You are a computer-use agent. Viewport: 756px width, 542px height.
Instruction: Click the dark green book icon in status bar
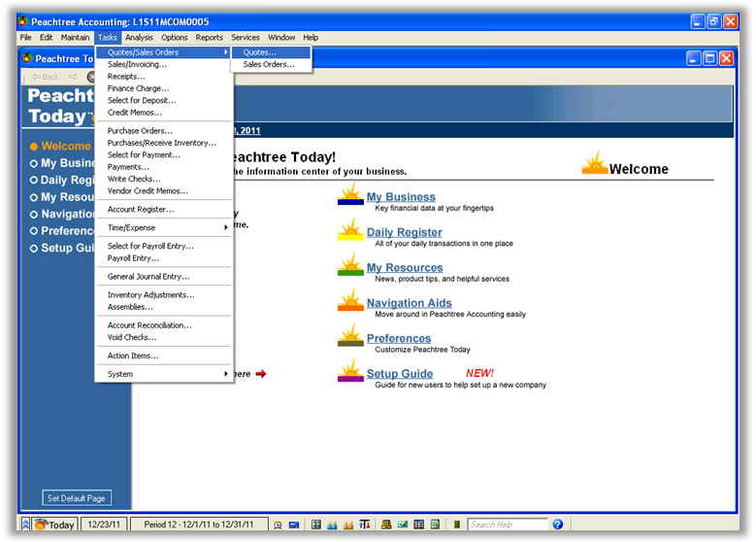456,525
